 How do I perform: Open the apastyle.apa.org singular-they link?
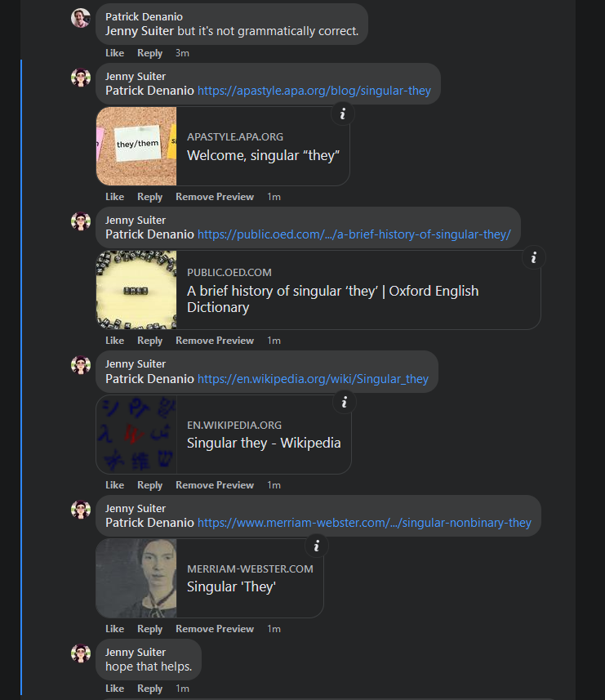[314, 91]
